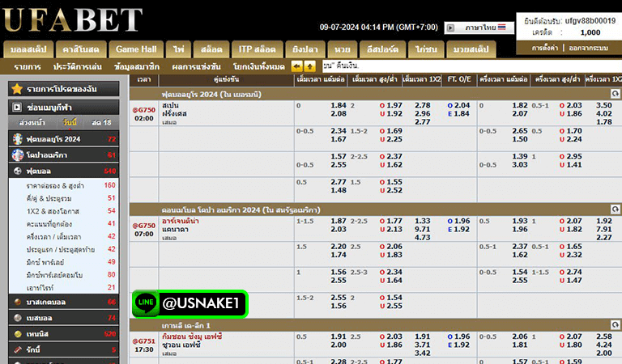
Task: Open the ประวัติการเล่น submenu item
Action: coord(78,66)
